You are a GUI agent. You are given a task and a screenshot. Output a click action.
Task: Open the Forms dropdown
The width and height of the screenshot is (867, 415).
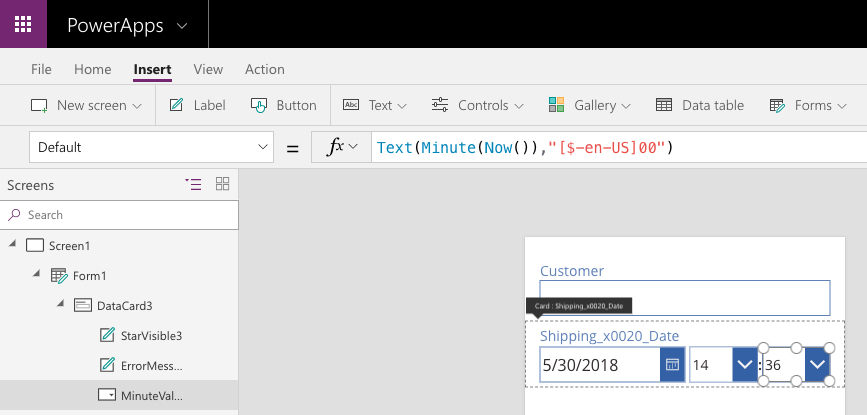[x=808, y=105]
